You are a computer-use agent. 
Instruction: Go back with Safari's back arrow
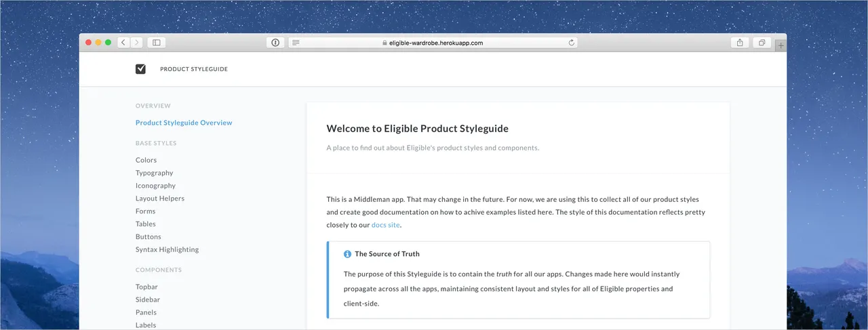pyautogui.click(x=123, y=43)
